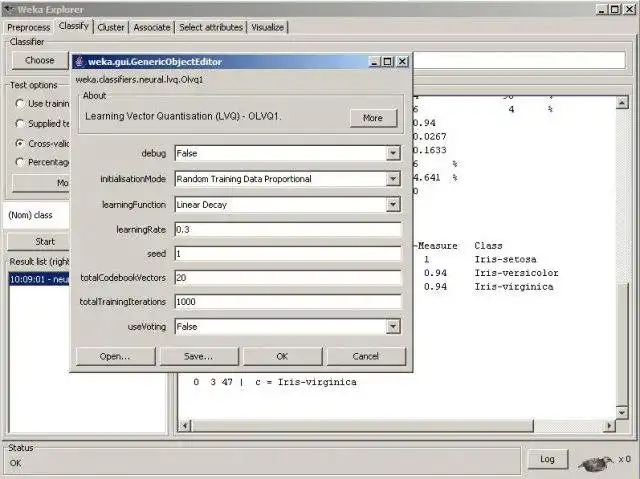Open the useVoting dropdown
640x479 pixels.
[393, 326]
